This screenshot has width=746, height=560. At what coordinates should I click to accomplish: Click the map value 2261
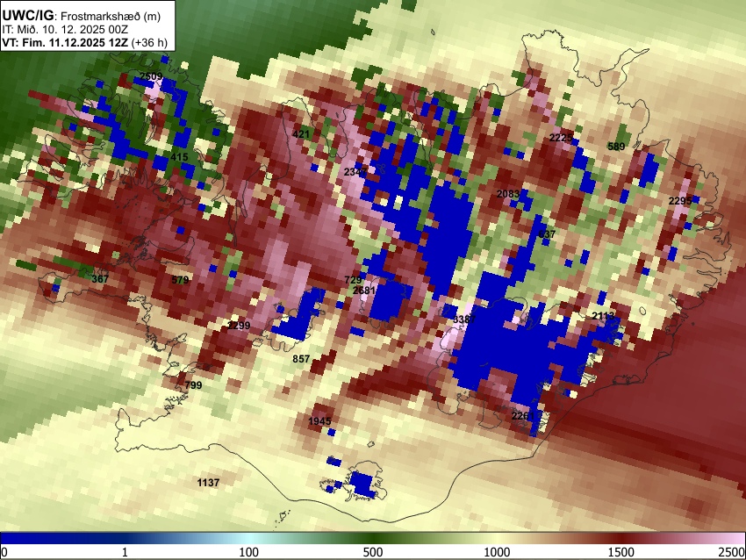(x=523, y=416)
